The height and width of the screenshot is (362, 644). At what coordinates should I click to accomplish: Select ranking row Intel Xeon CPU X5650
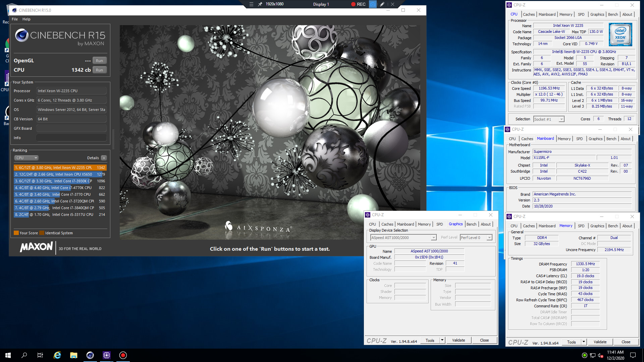coord(60,174)
